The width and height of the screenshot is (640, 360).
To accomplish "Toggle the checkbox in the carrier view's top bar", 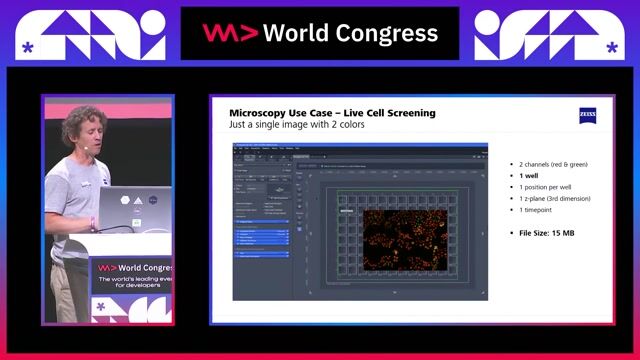I will pos(322,166).
